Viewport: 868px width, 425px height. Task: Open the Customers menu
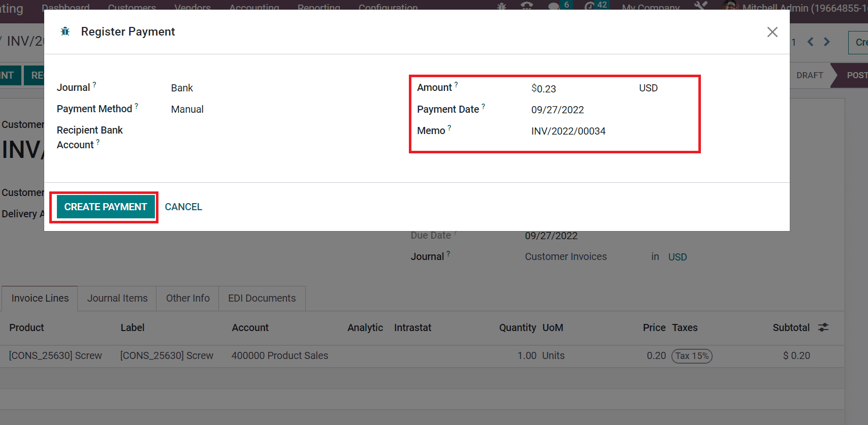click(132, 7)
